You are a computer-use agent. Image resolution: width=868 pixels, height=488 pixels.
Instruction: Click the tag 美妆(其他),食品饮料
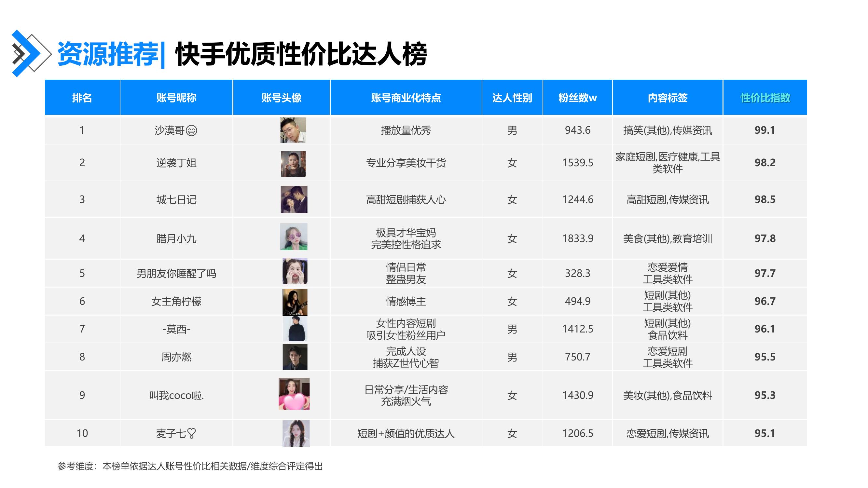pos(668,395)
